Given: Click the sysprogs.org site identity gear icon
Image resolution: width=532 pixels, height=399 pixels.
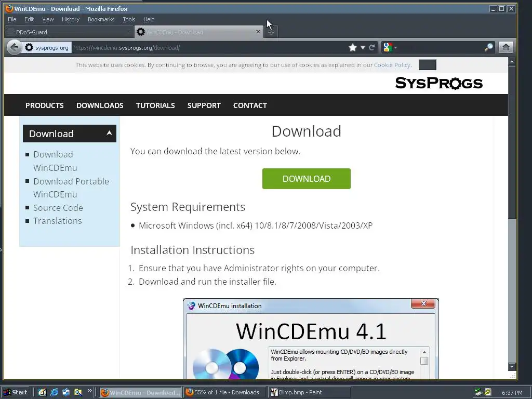Looking at the screenshot, I should 29,47.
